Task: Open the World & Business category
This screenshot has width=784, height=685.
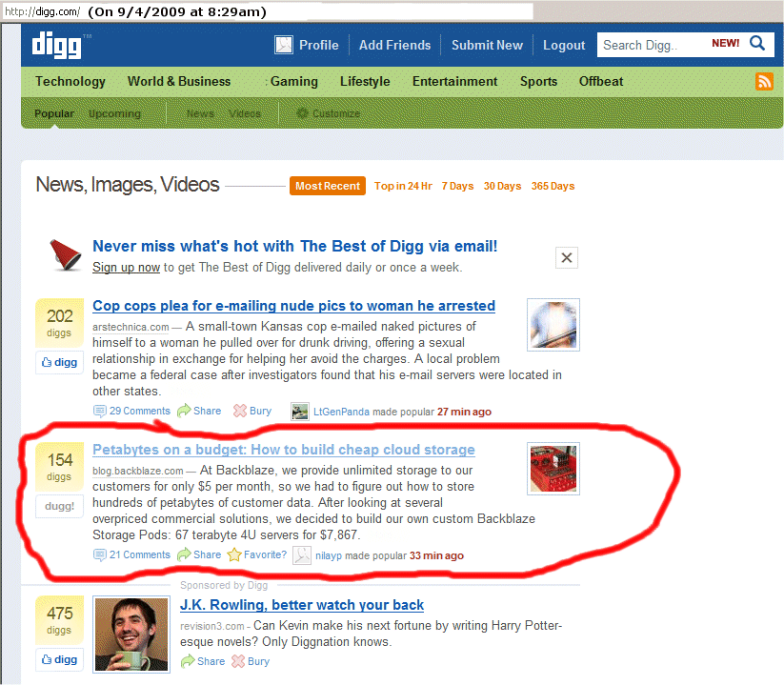Action: coord(179,82)
